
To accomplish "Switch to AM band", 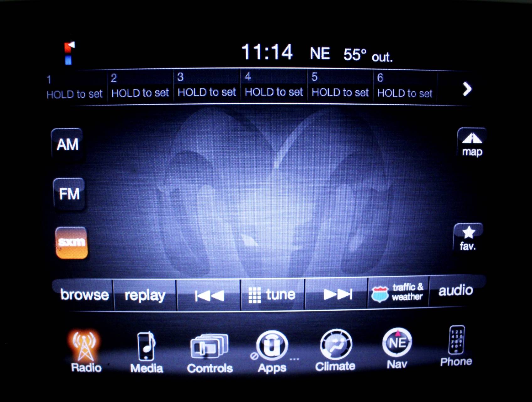I will click(x=67, y=144).
